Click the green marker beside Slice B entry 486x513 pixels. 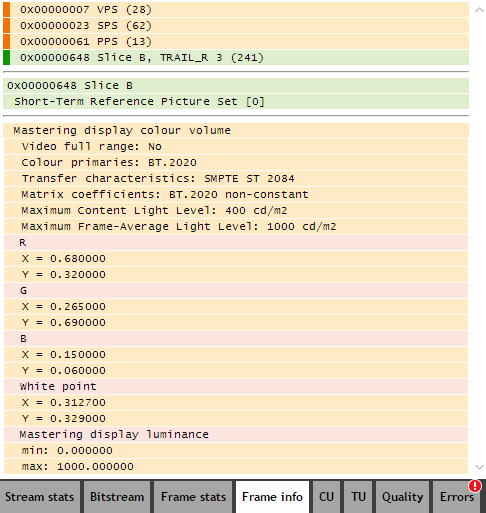6,58
